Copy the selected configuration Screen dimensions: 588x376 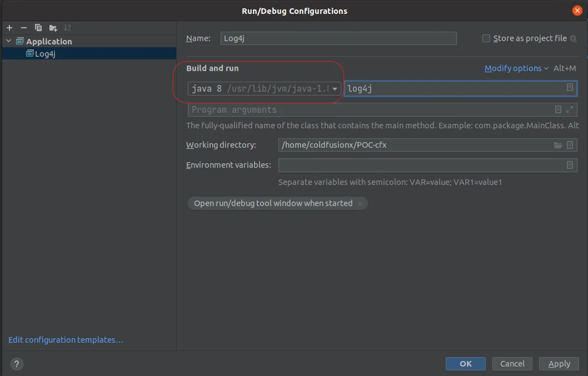pos(38,28)
